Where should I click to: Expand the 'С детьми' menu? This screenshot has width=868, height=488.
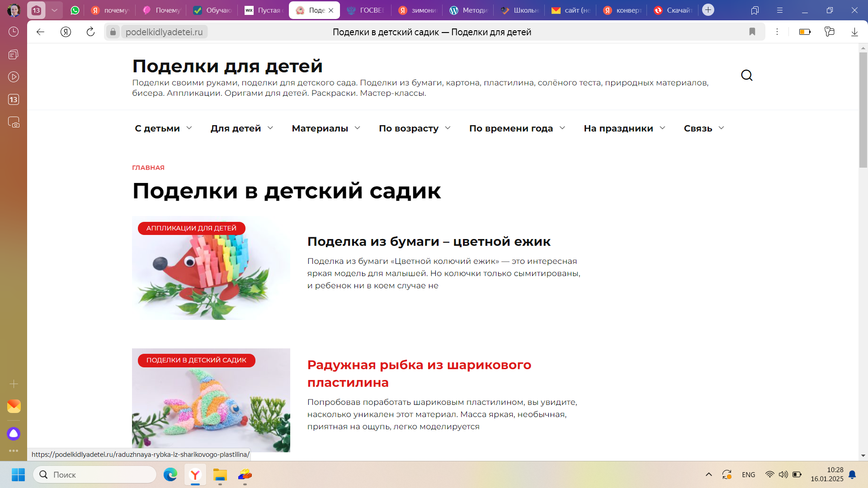click(x=163, y=128)
